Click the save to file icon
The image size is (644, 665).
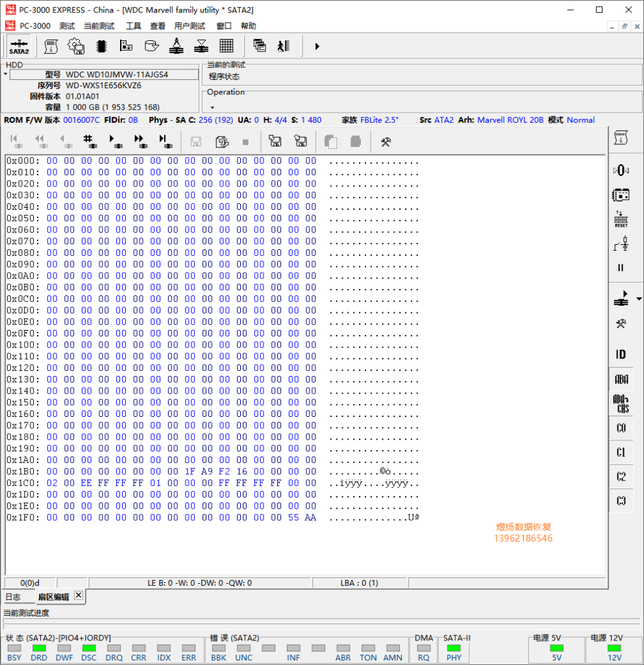pyautogui.click(x=301, y=141)
